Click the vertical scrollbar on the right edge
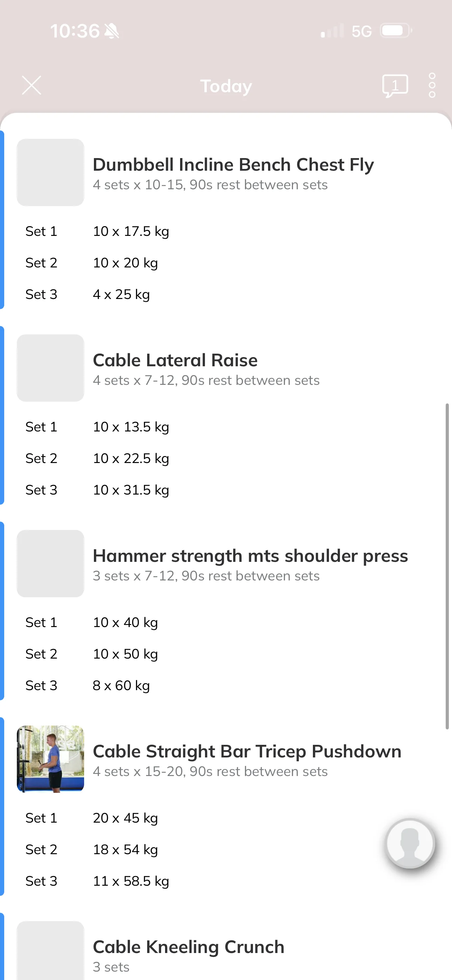This screenshot has height=980, width=452. [x=447, y=566]
